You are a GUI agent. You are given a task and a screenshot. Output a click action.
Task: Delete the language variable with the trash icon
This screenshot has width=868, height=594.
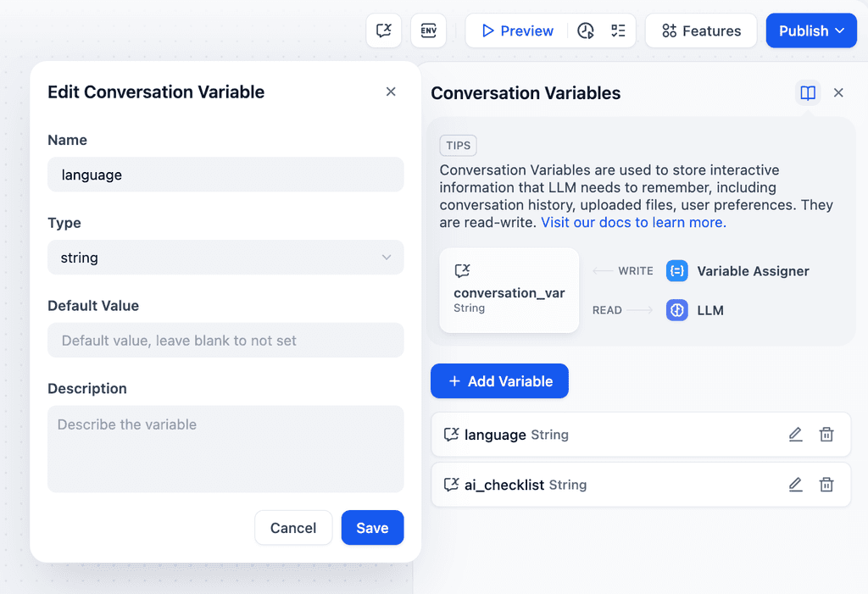click(826, 434)
